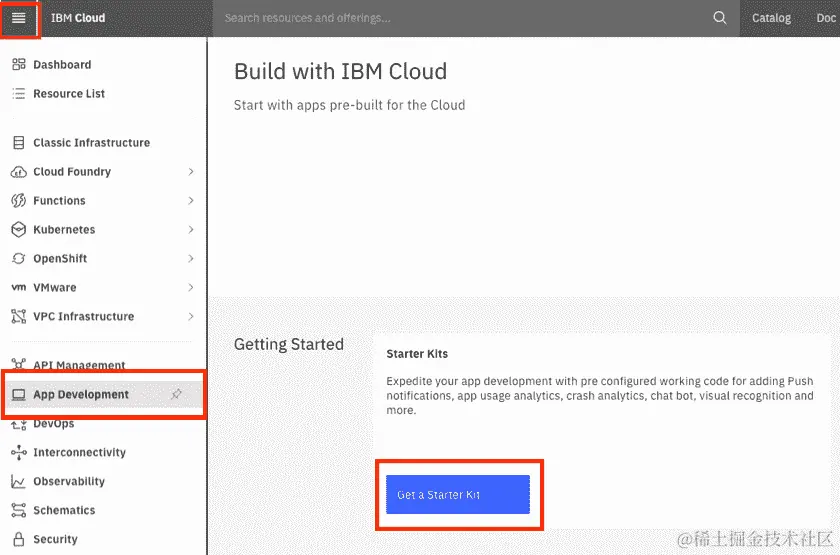This screenshot has width=840, height=555.
Task: Click the search magnifier icon
Action: pyautogui.click(x=719, y=18)
